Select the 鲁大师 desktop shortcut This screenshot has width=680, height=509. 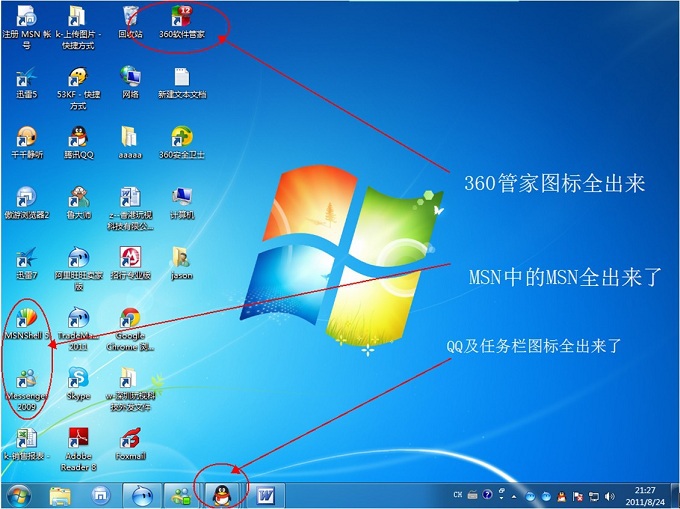[78, 196]
